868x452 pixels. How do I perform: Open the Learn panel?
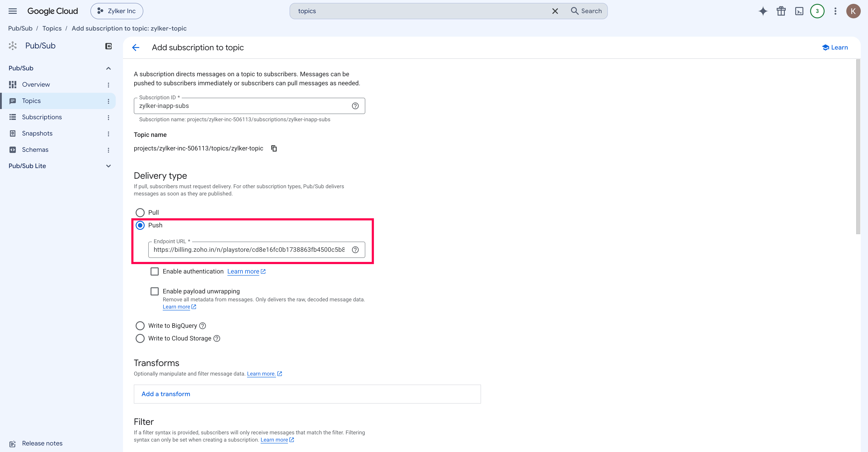[835, 48]
